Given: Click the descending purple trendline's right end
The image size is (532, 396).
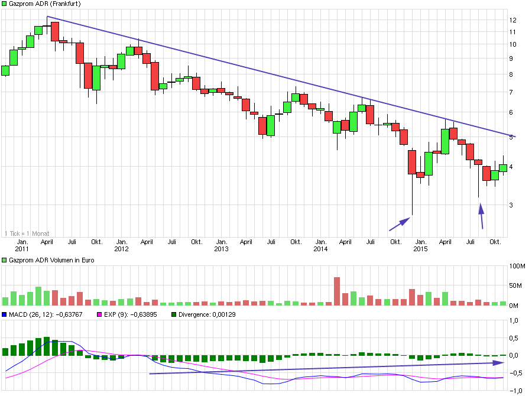Looking at the screenshot, I should (x=515, y=137).
